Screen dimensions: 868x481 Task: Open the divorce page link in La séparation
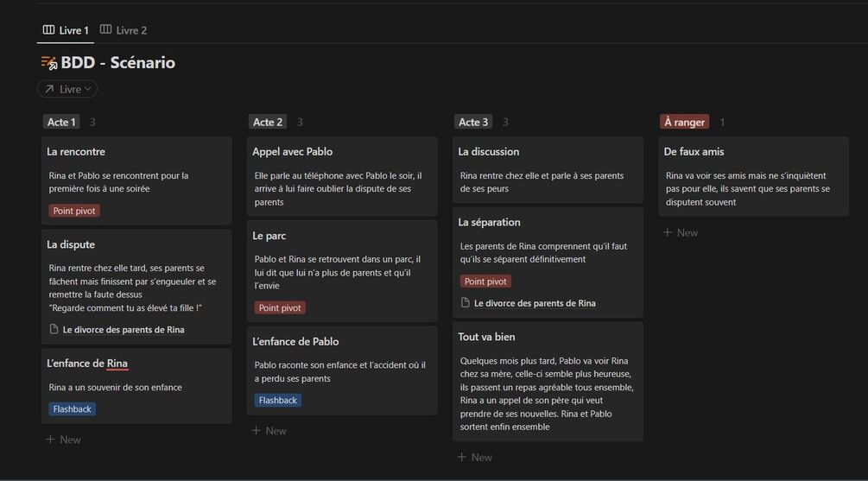pos(535,303)
